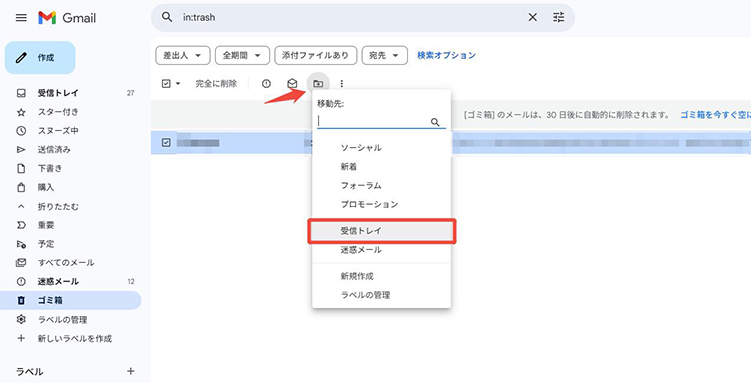Click the snooze clock icon
Screen dimensions: 751x383
(x=21, y=131)
